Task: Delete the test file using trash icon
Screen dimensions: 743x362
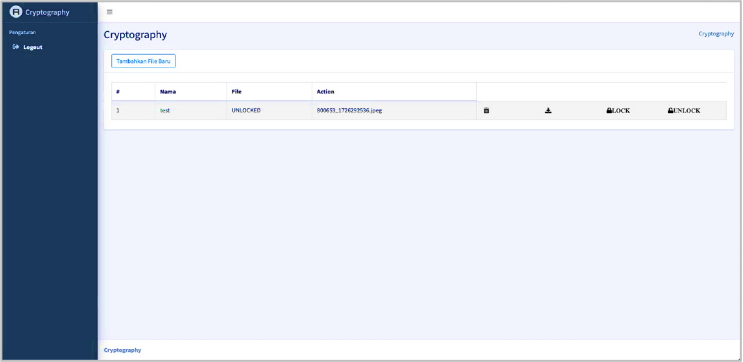Action: pos(486,110)
